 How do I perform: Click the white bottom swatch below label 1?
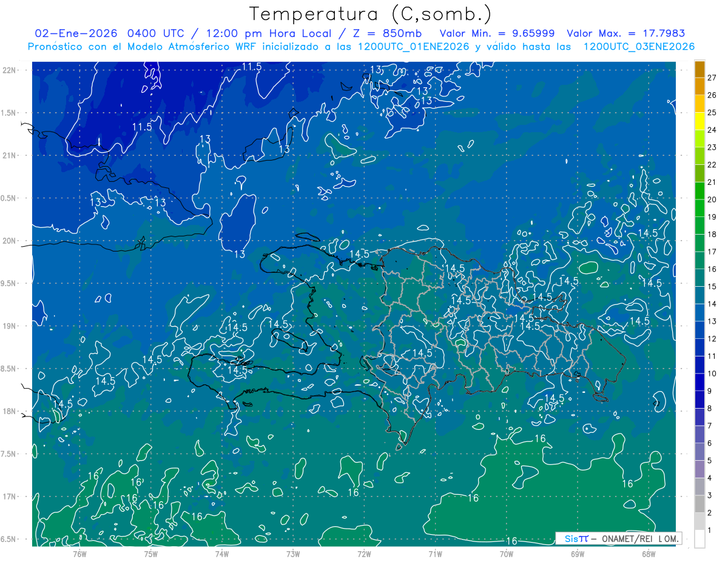click(699, 539)
